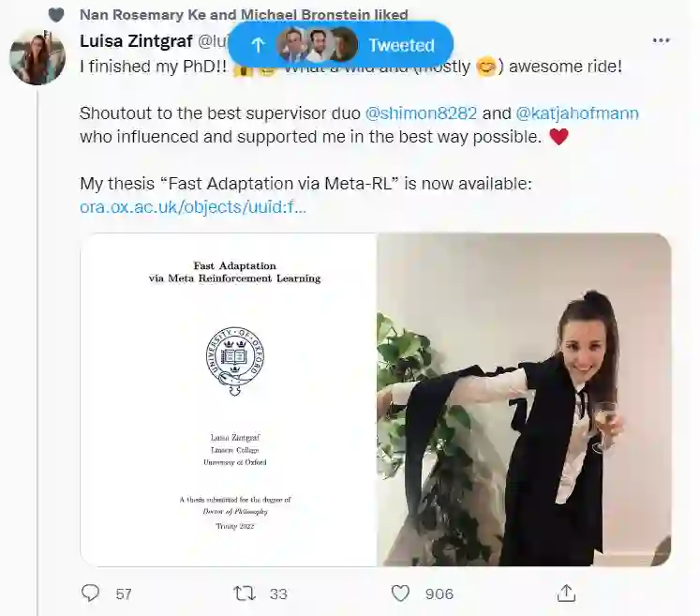Open the graduation gown photo

point(524,399)
